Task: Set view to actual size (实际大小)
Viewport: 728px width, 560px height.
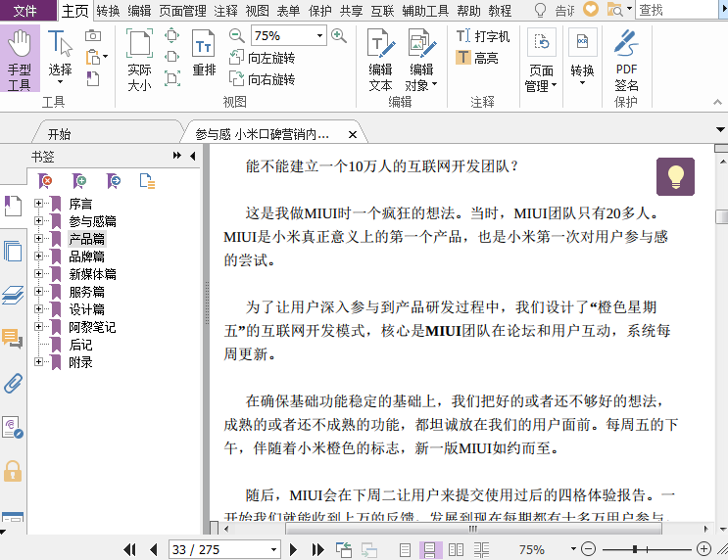Action: [139, 60]
